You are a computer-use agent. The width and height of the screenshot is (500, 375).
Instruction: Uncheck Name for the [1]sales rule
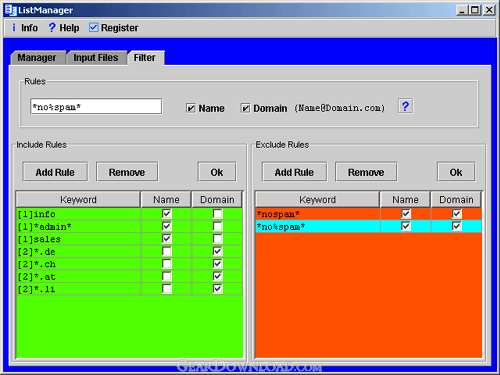(167, 239)
